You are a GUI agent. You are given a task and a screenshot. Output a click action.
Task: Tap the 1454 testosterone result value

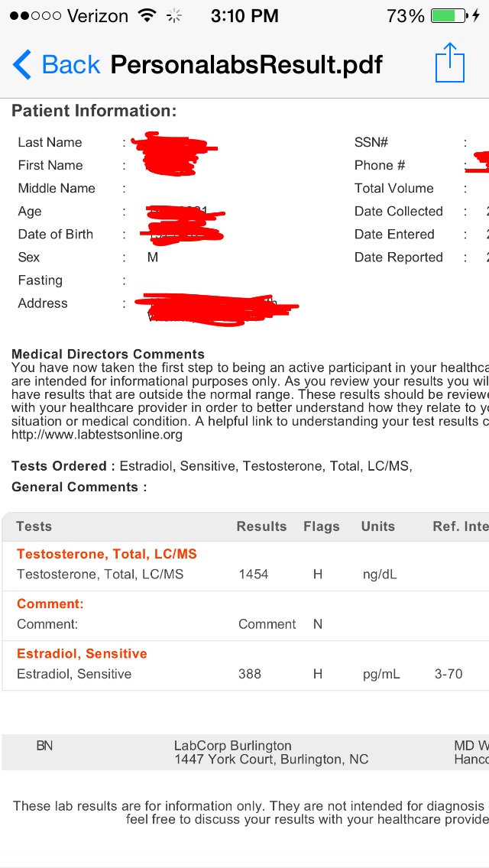(254, 574)
